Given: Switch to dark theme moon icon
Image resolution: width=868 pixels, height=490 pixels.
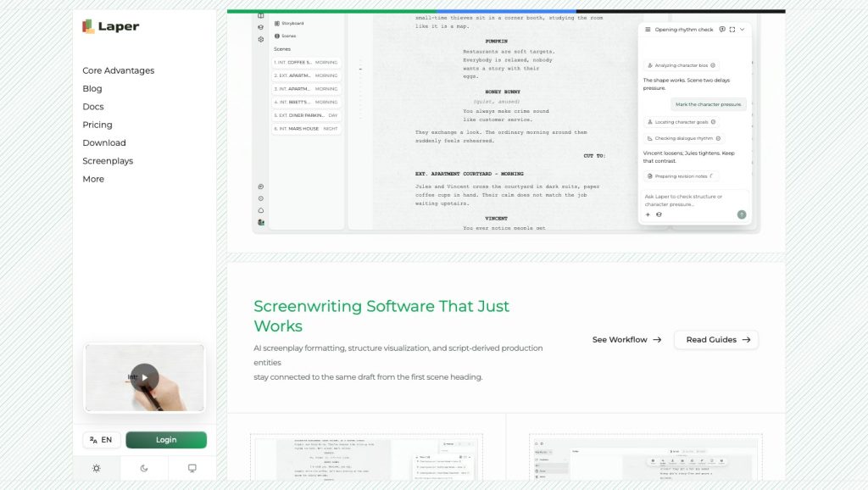Looking at the screenshot, I should [144, 469].
